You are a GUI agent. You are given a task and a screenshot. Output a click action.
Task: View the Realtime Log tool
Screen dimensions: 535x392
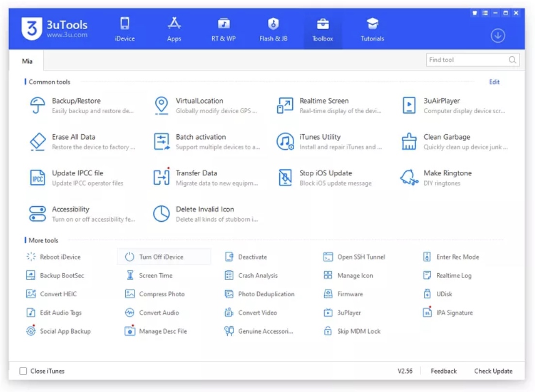pyautogui.click(x=447, y=276)
